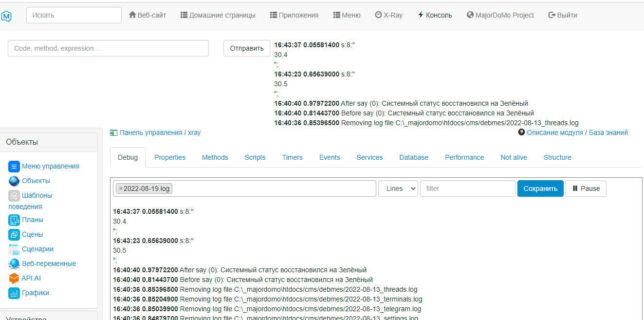Click the control panel breadcrumb icon

(x=113, y=132)
